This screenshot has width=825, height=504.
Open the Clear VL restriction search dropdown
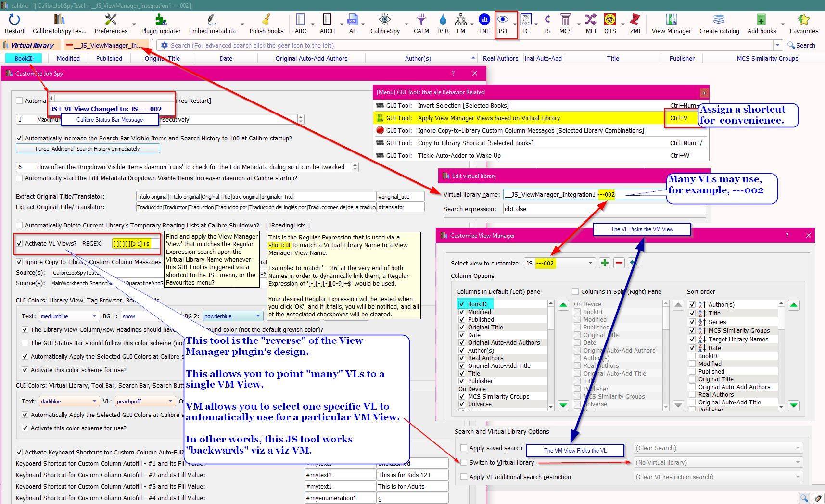click(x=718, y=477)
